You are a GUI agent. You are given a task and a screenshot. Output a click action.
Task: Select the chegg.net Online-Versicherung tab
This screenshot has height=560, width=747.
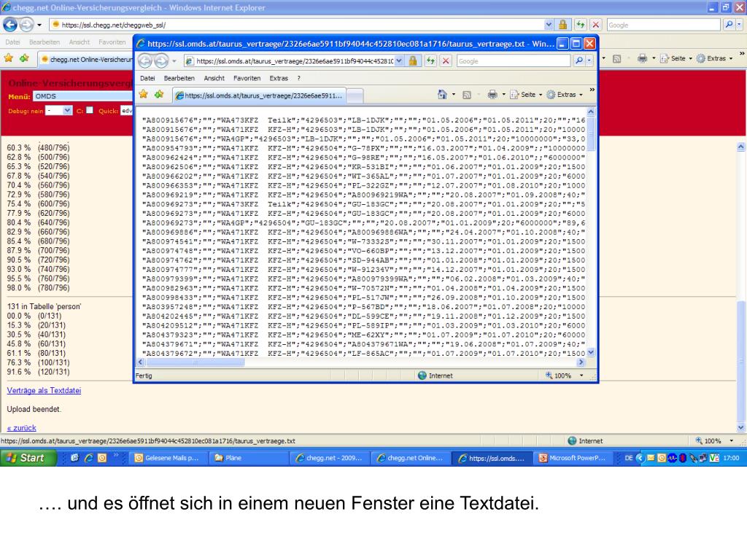[86, 60]
